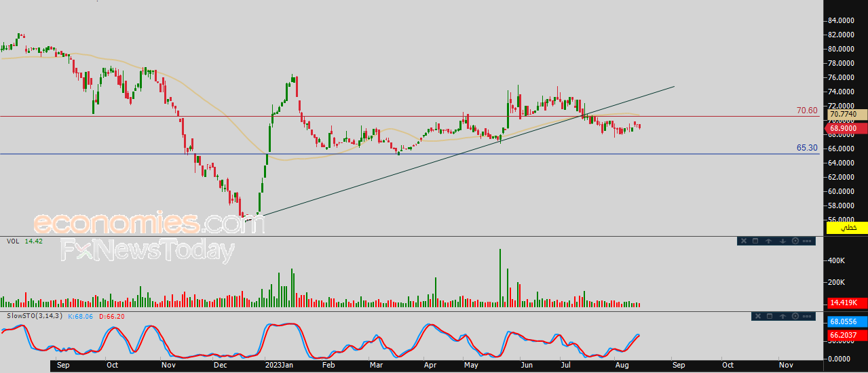The height and width of the screenshot is (373, 868).
Task: Click the yellow خطي scale label
Action: [847, 229]
